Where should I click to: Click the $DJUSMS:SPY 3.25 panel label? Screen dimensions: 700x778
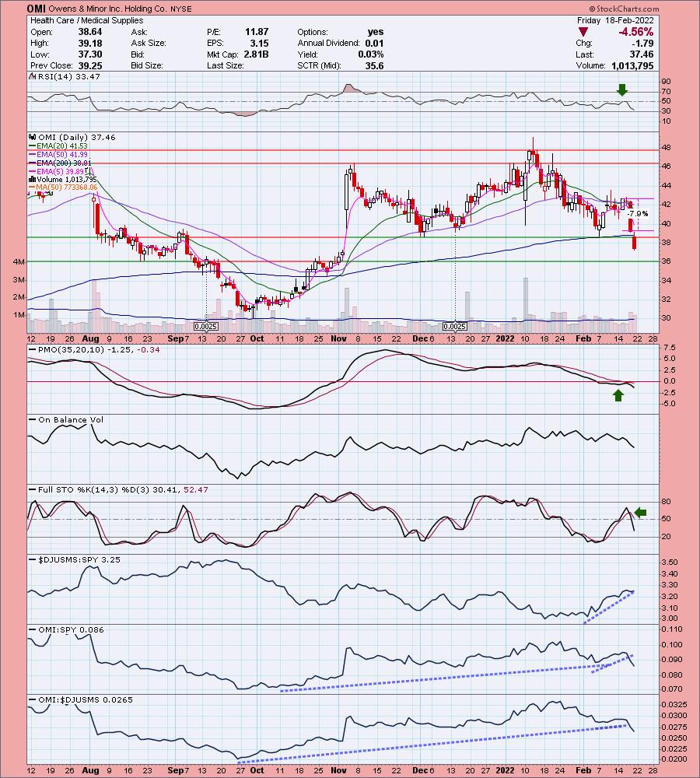(x=79, y=559)
